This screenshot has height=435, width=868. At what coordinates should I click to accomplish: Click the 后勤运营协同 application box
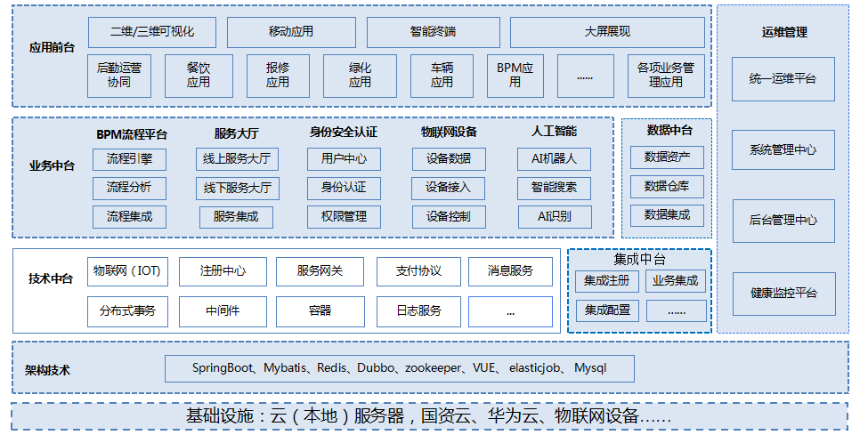point(119,76)
